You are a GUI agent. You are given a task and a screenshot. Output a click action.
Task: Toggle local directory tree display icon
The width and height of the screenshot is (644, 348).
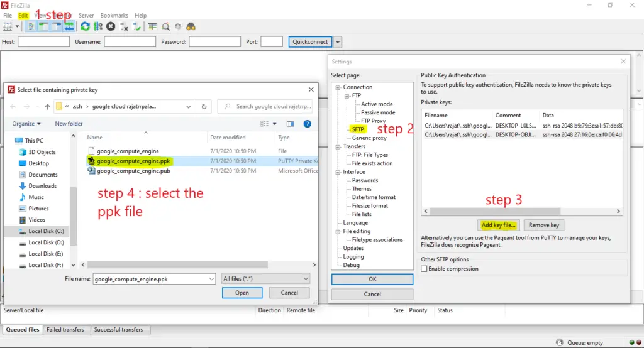[x=43, y=26]
